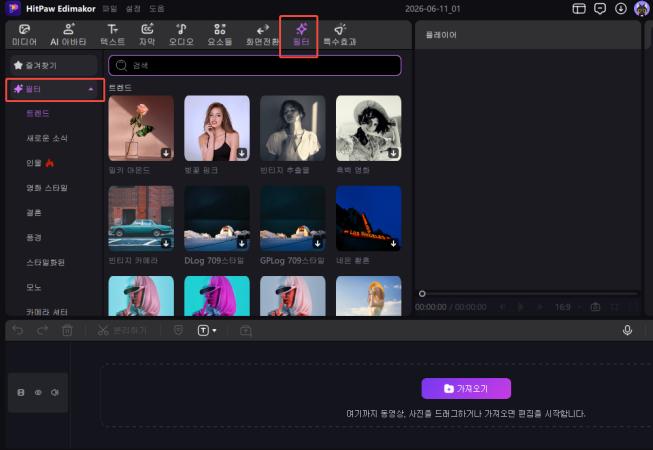The image size is (653, 450).
Task: Select the magenta-haired filter thumbnail
Action: point(217,296)
